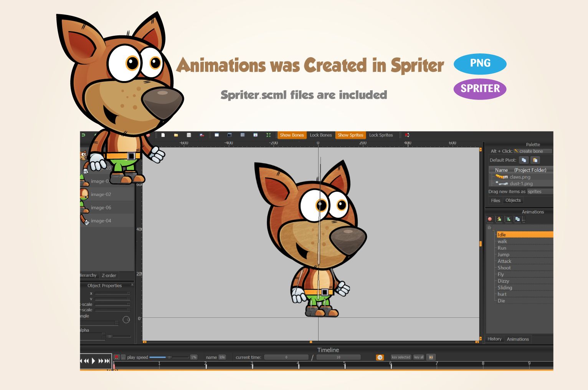This screenshot has width=588, height=390.
Task: Save the project with the floppy disk icon
Action: click(x=189, y=135)
